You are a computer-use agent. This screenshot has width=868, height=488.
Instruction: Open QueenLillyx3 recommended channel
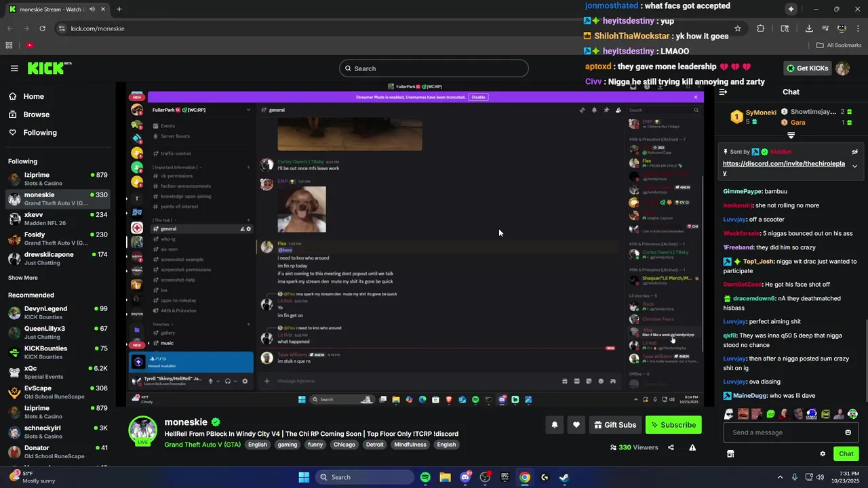[x=58, y=333]
